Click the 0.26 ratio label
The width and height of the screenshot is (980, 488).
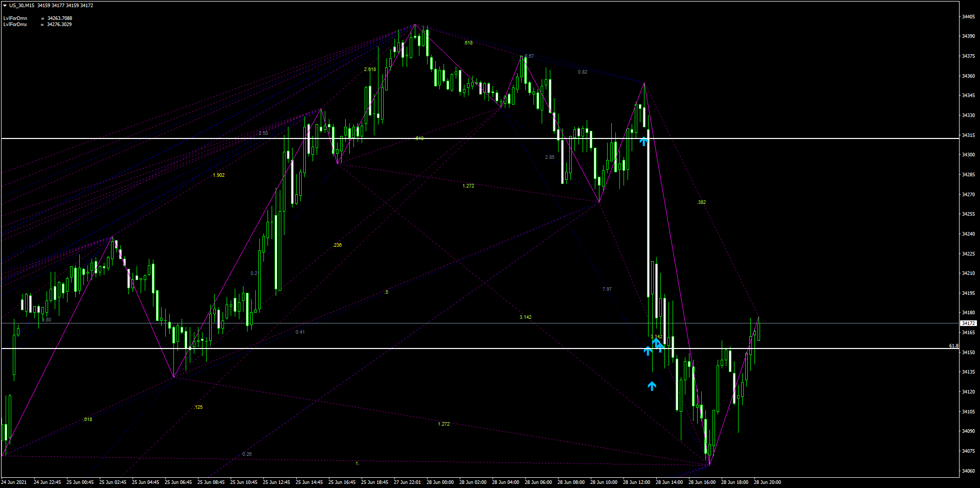pyautogui.click(x=247, y=454)
